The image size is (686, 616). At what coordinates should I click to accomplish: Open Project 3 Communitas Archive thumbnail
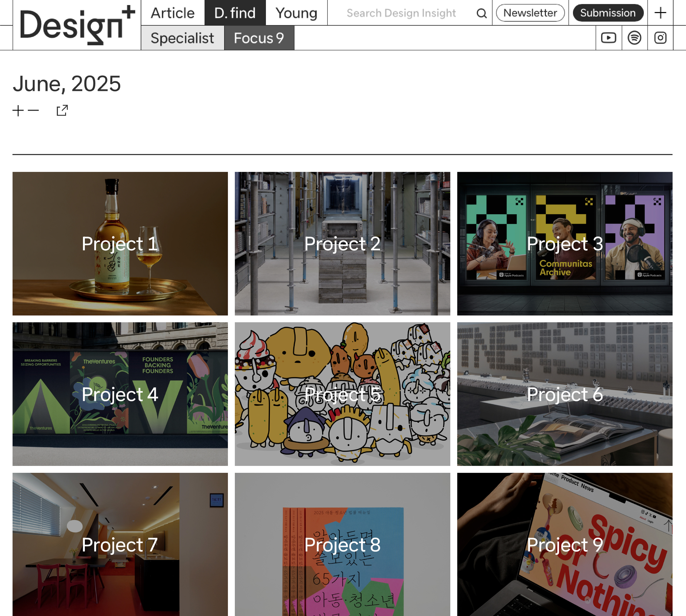[x=565, y=243]
